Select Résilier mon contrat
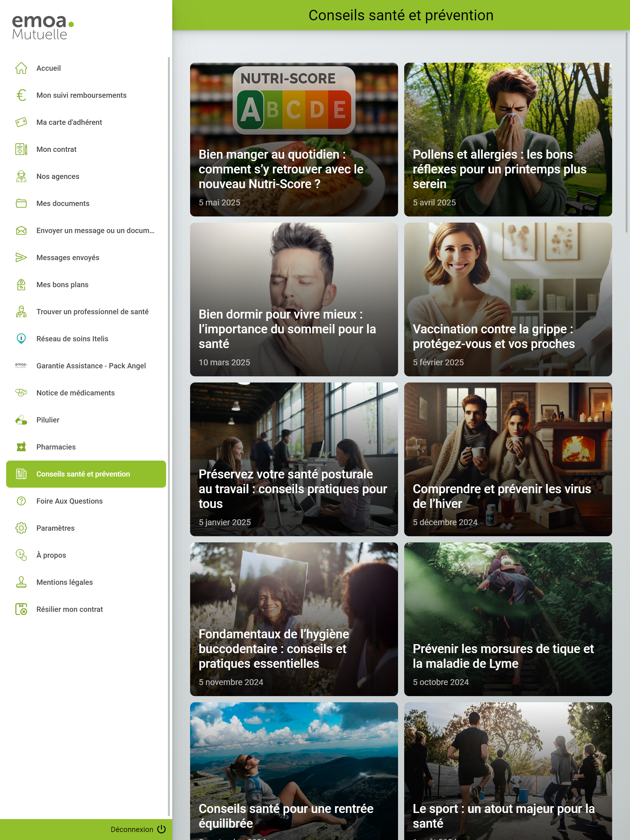The height and width of the screenshot is (840, 630). tap(86, 609)
